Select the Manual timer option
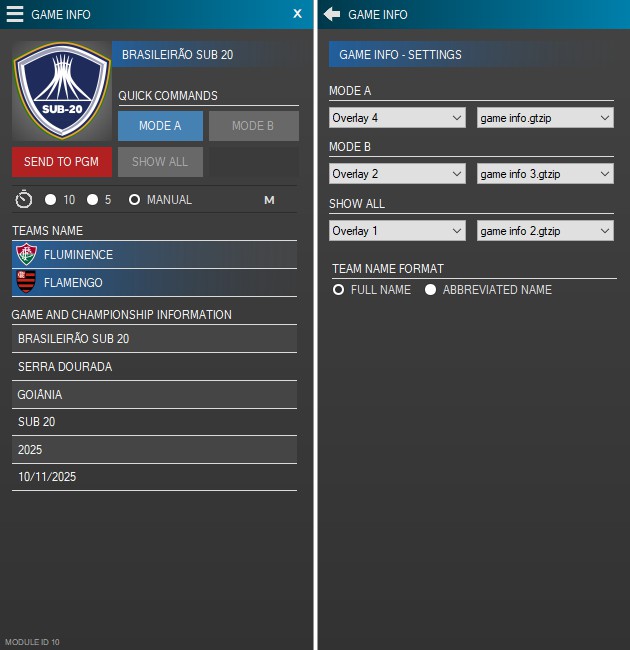 (x=135, y=200)
